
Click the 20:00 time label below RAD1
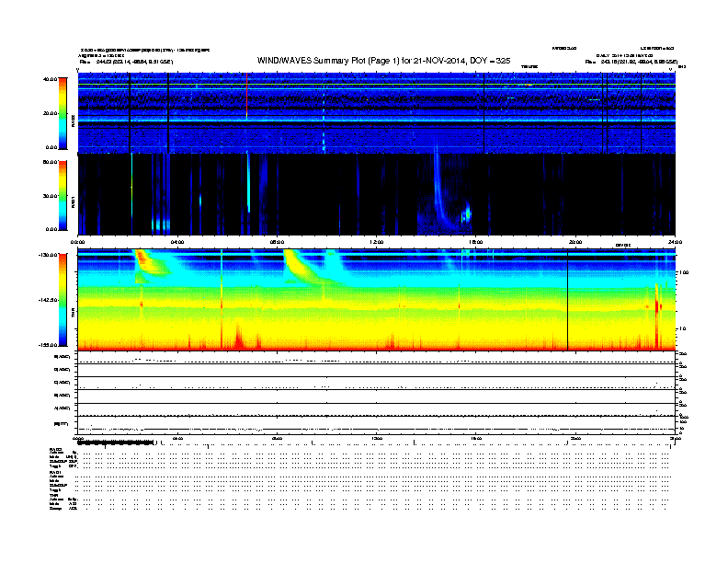pos(575,242)
